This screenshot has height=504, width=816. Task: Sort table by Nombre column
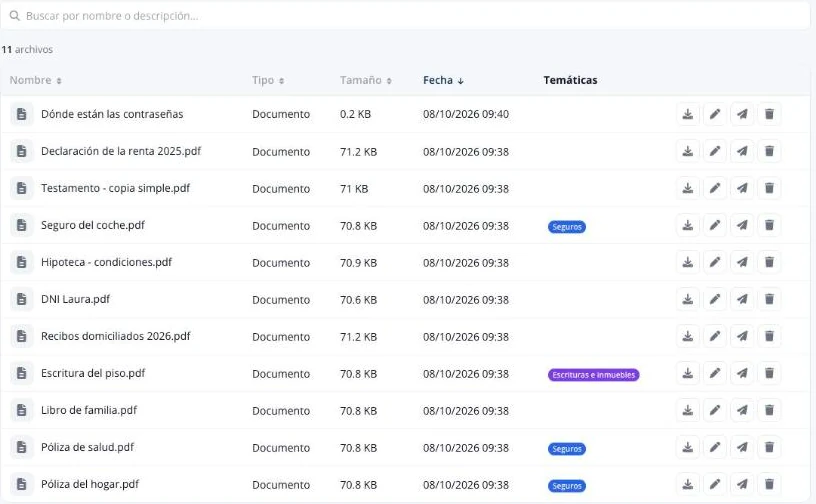click(35, 80)
